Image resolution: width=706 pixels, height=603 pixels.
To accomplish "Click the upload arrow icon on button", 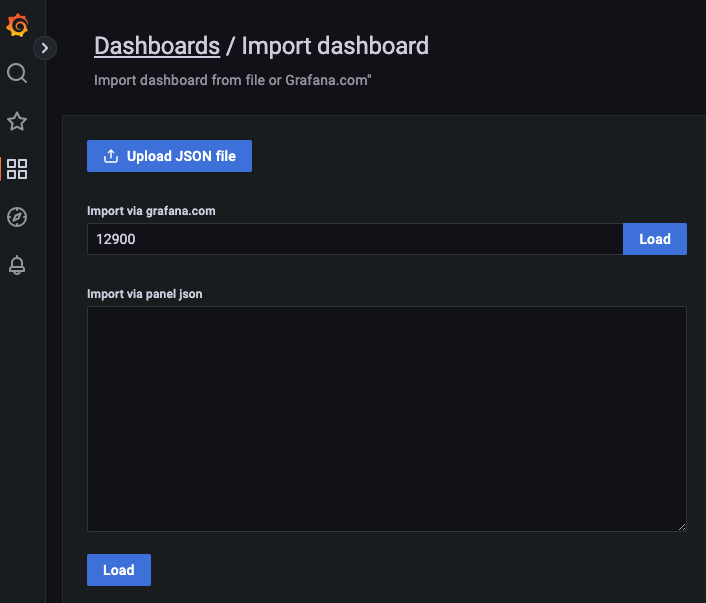I will coord(111,156).
